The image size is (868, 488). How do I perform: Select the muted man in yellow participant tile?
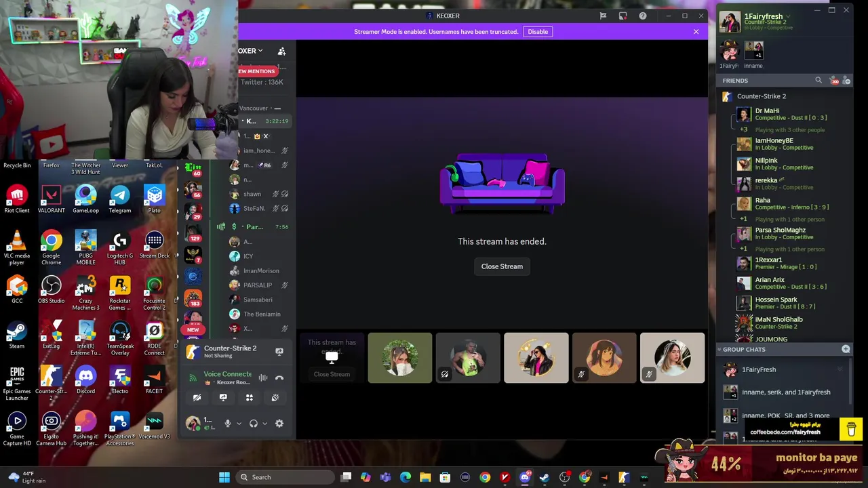[x=468, y=358]
